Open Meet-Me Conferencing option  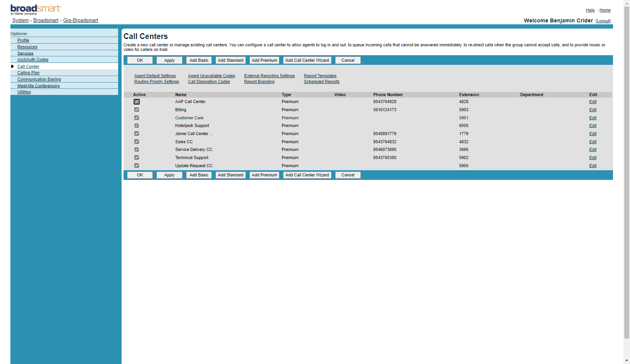pyautogui.click(x=39, y=86)
